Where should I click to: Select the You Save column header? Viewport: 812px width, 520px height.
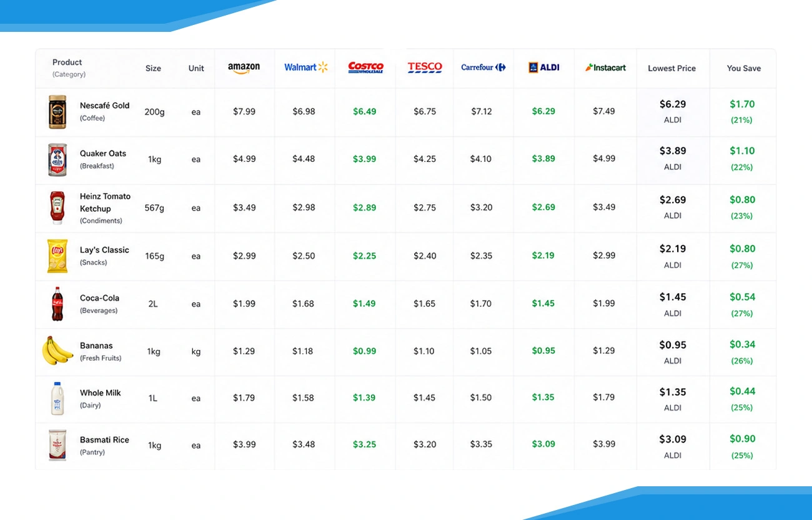tap(744, 68)
